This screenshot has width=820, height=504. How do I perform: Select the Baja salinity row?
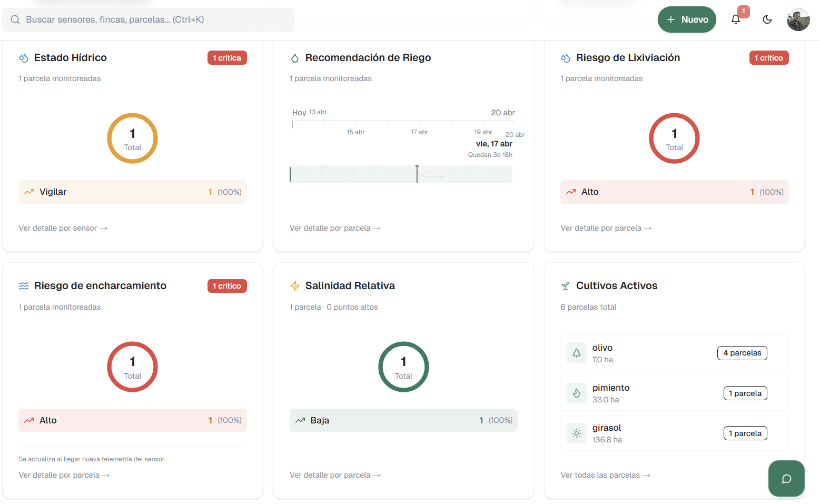403,420
